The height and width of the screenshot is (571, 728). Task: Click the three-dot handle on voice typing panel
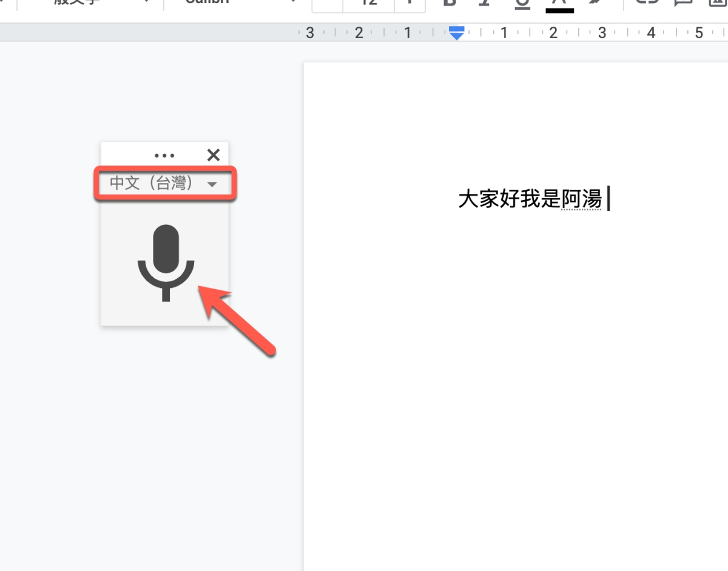click(164, 156)
